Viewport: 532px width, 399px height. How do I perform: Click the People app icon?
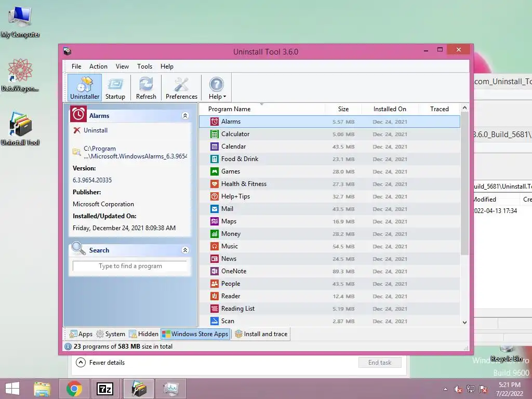point(215,284)
